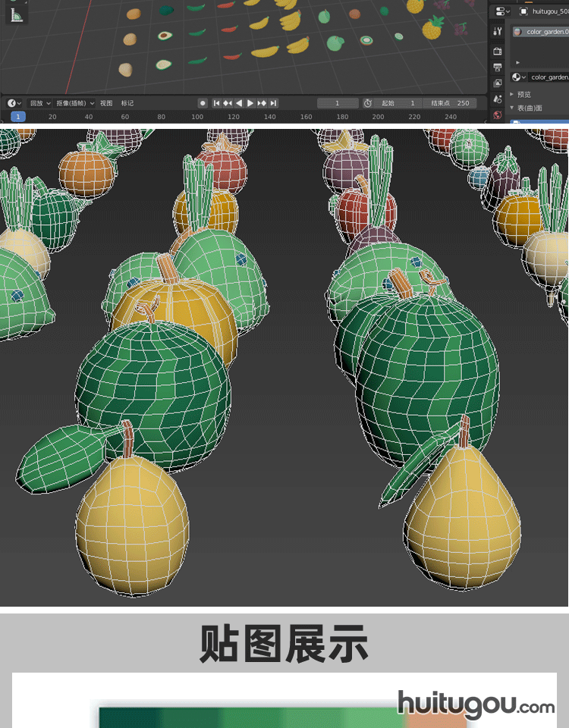This screenshot has height=728, width=569.
Task: Open the World properties tab
Action: pyautogui.click(x=498, y=115)
